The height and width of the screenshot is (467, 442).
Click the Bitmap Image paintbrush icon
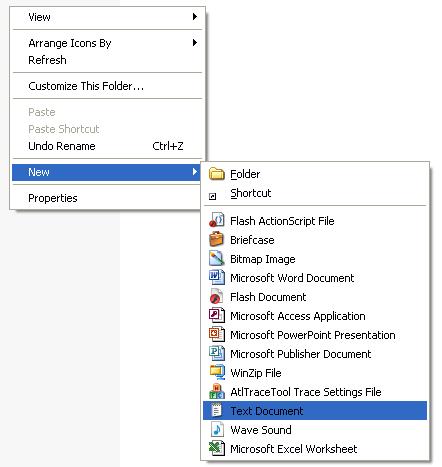coord(217,258)
